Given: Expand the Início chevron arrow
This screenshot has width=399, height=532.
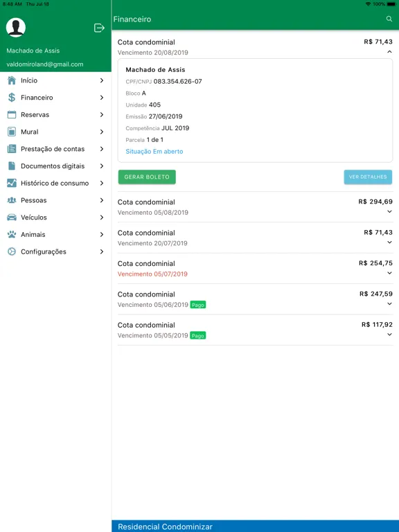Looking at the screenshot, I should 102,80.
